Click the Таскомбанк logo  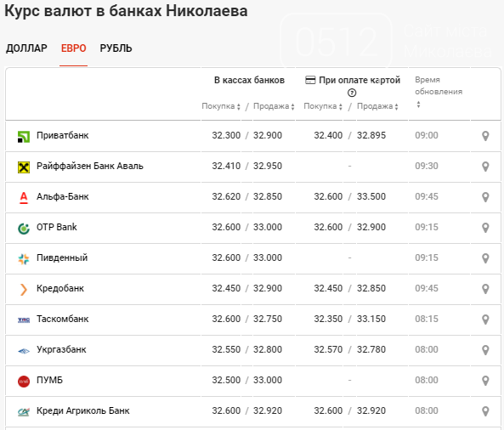[x=24, y=320]
